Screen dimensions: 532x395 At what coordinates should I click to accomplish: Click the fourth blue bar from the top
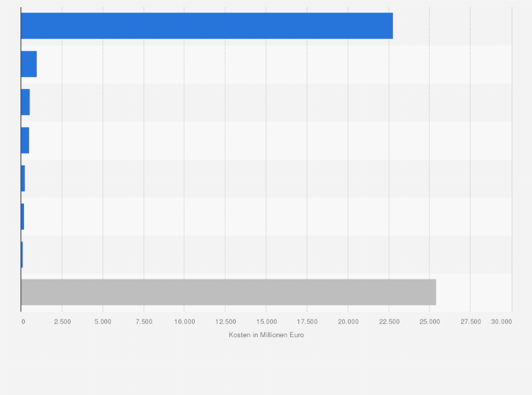25,140
